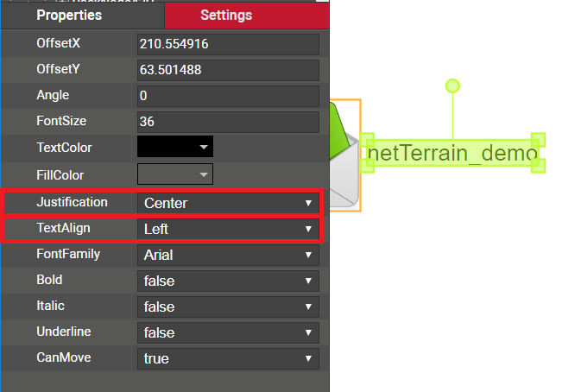Click the green envelope node icon
Viewport: 562px width, 392px height.
pyautogui.click(x=344, y=155)
